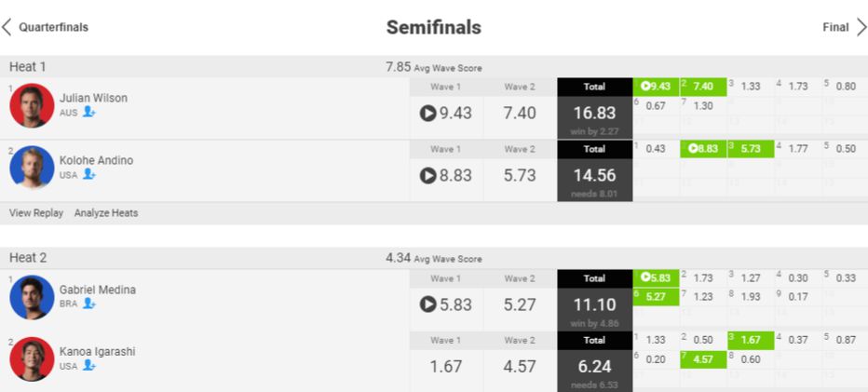868x392 pixels.
Task: Follow Kolohe Andino via add-user icon
Action: tap(89, 174)
